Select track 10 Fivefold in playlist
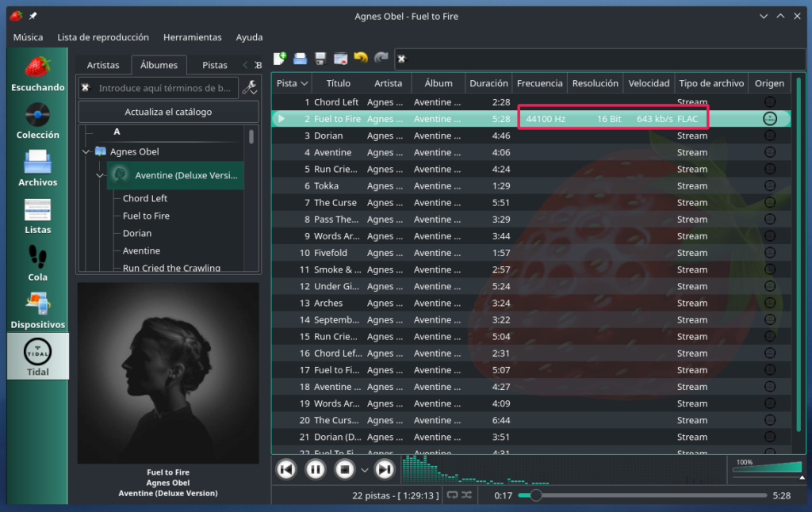This screenshot has width=812, height=512. 531,253
